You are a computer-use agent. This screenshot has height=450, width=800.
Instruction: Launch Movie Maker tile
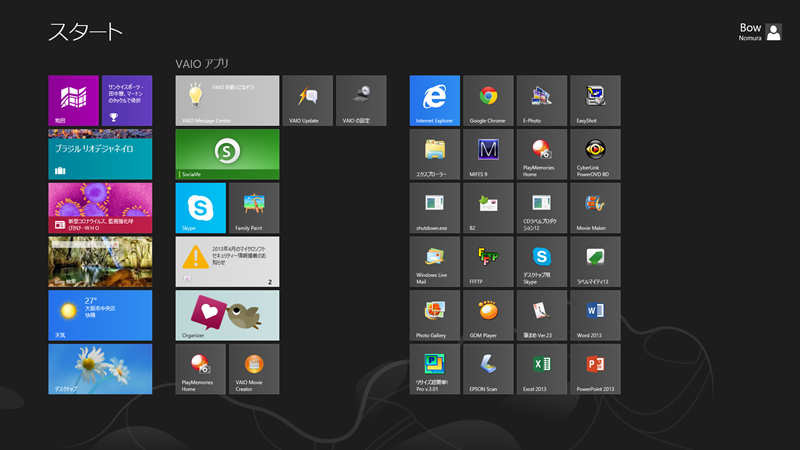595,208
